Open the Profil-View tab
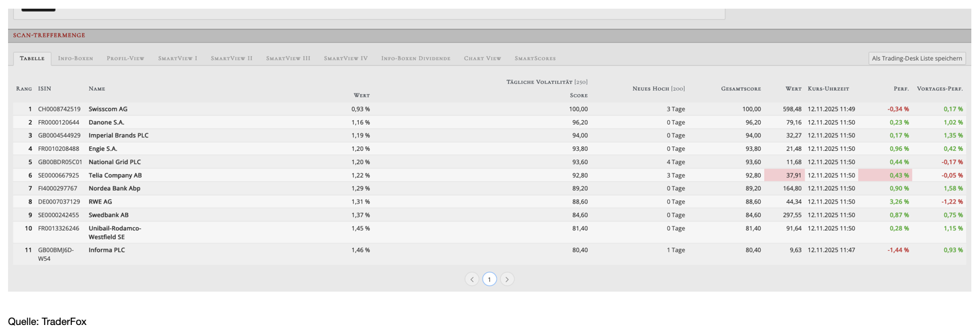This screenshot has height=331, width=980. (125, 59)
